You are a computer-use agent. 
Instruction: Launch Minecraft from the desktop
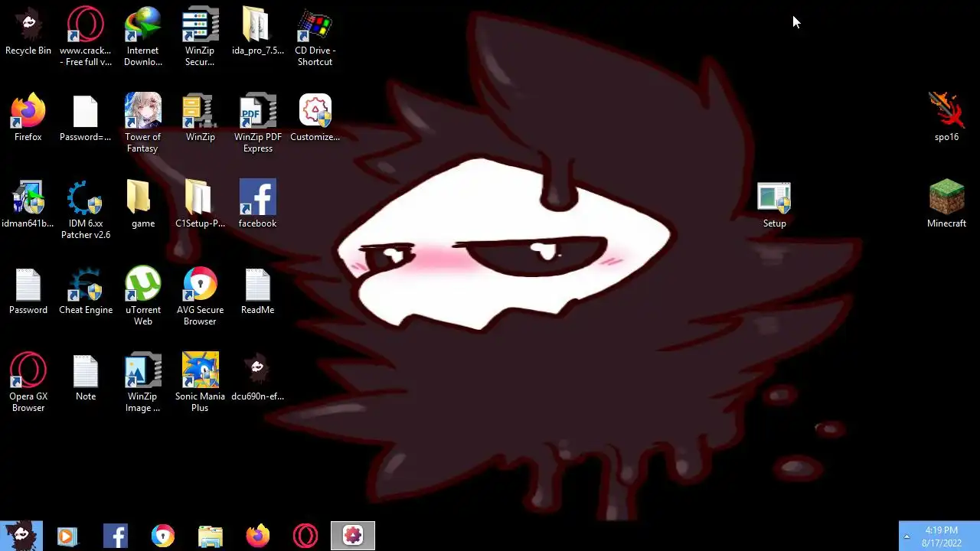[x=947, y=204]
